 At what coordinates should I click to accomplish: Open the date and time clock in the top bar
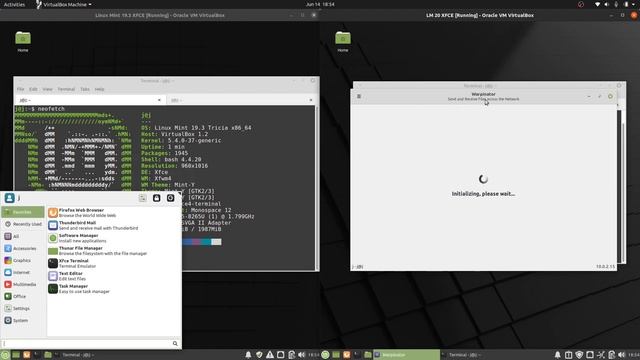320,4
